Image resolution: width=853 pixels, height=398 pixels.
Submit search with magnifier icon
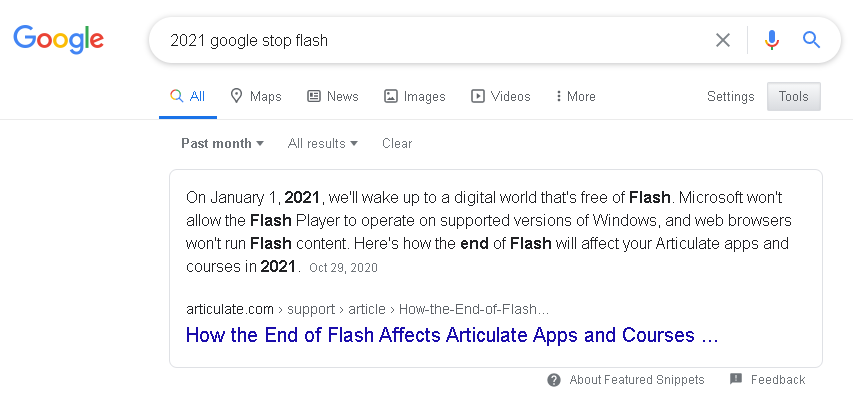811,40
